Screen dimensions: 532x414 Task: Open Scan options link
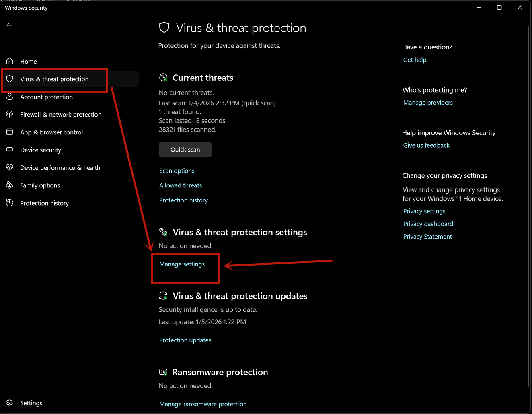177,171
